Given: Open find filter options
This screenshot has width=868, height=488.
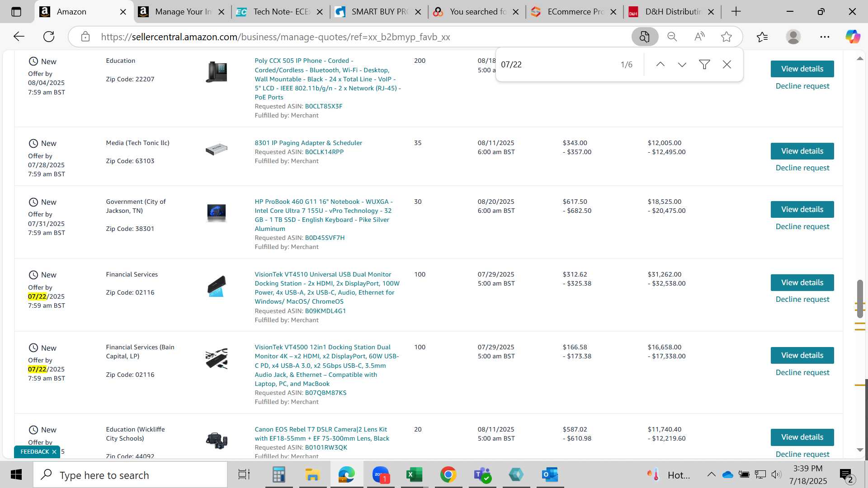Looking at the screenshot, I should [704, 65].
